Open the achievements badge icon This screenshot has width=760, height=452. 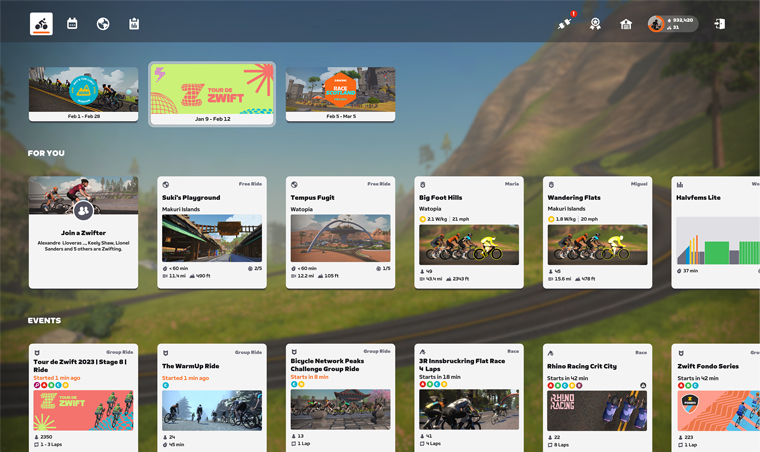pyautogui.click(x=595, y=24)
